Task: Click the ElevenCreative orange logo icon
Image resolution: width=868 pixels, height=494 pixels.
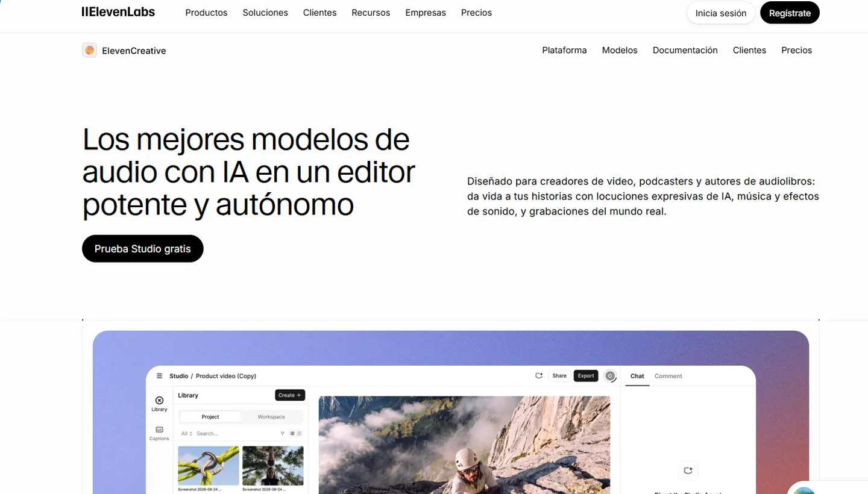Action: (x=89, y=51)
